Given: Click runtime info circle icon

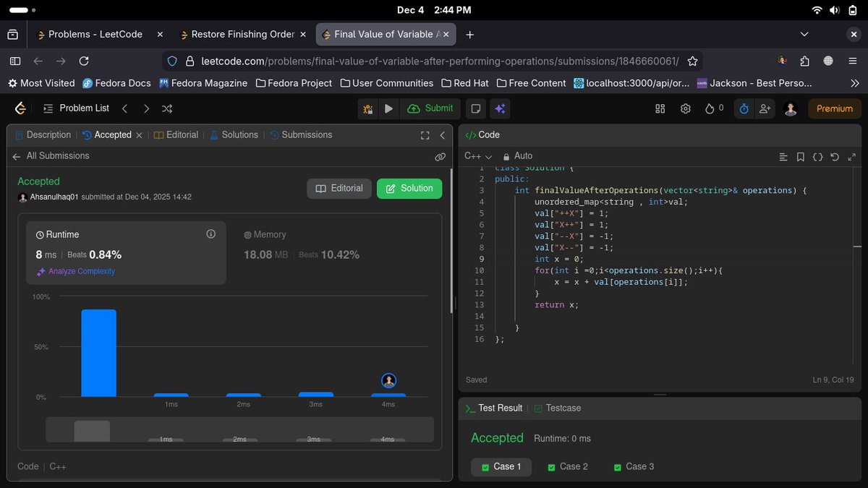Looking at the screenshot, I should 211,234.
